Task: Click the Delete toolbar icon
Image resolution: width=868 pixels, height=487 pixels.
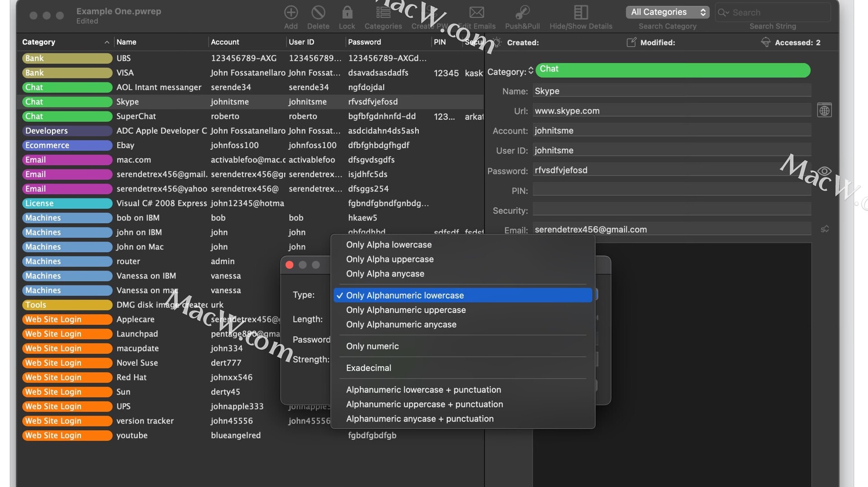Action: [x=318, y=12]
